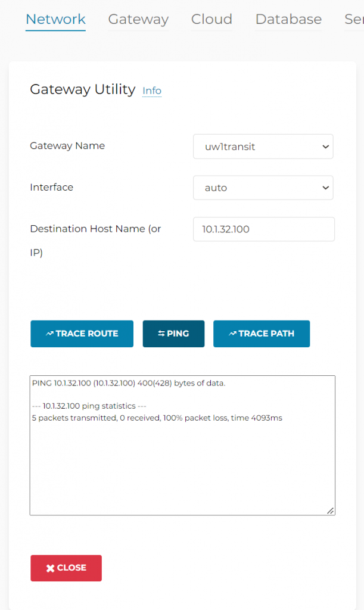Click the X icon on Close
The height and width of the screenshot is (610, 364).
(x=50, y=568)
